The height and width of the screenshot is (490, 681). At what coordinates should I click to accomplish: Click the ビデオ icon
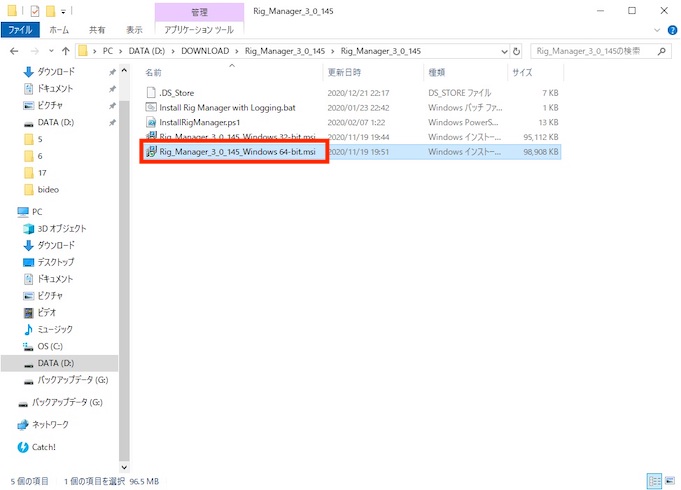pos(28,313)
